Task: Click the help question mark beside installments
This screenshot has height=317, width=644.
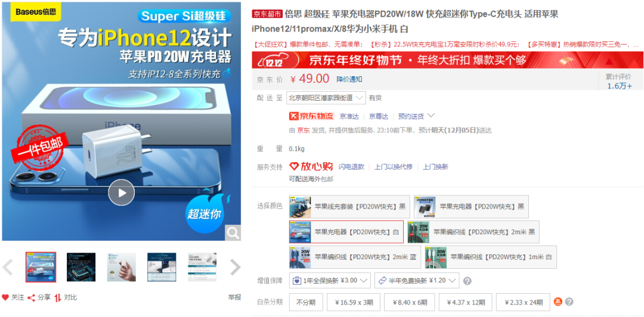Action: click(x=569, y=302)
